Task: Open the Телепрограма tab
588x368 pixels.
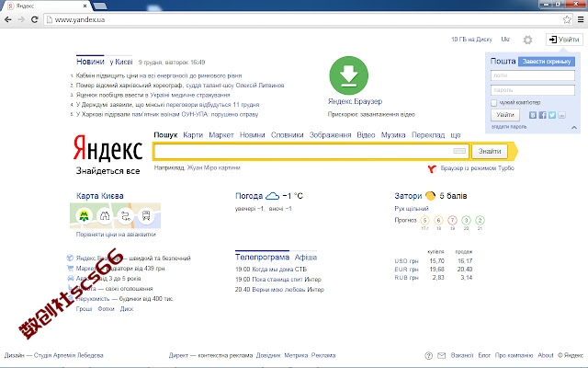Action: tap(262, 258)
